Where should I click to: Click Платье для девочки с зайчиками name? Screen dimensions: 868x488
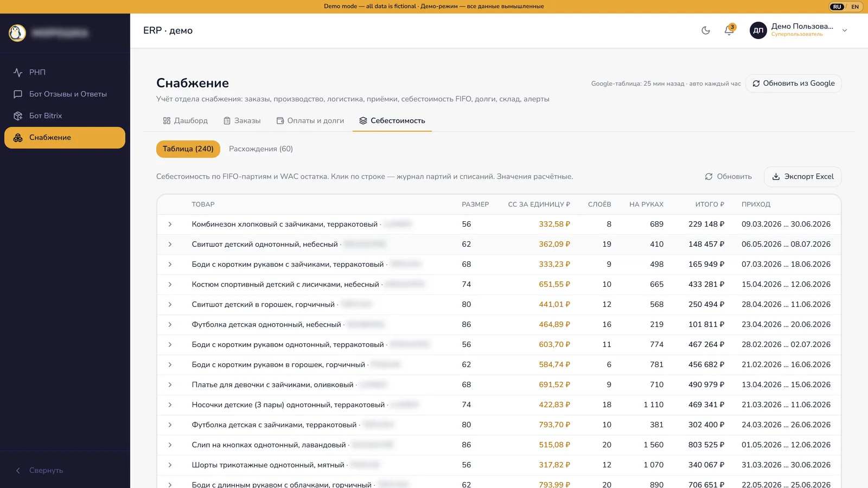pyautogui.click(x=272, y=384)
